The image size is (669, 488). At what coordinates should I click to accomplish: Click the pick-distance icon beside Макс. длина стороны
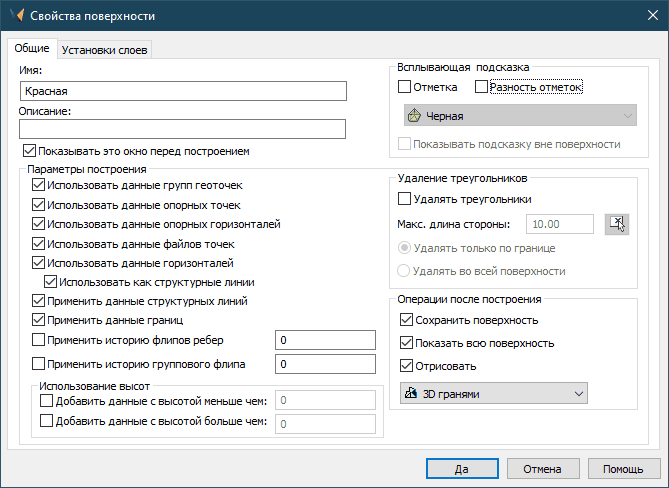(x=618, y=223)
